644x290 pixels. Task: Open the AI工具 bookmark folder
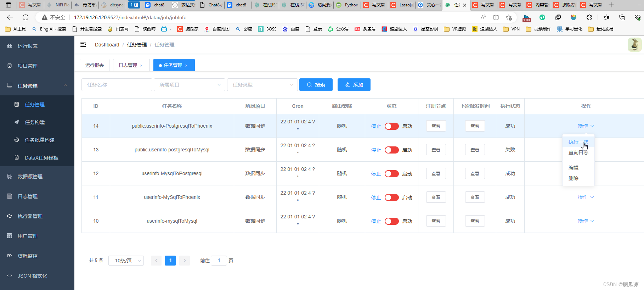click(x=16, y=29)
